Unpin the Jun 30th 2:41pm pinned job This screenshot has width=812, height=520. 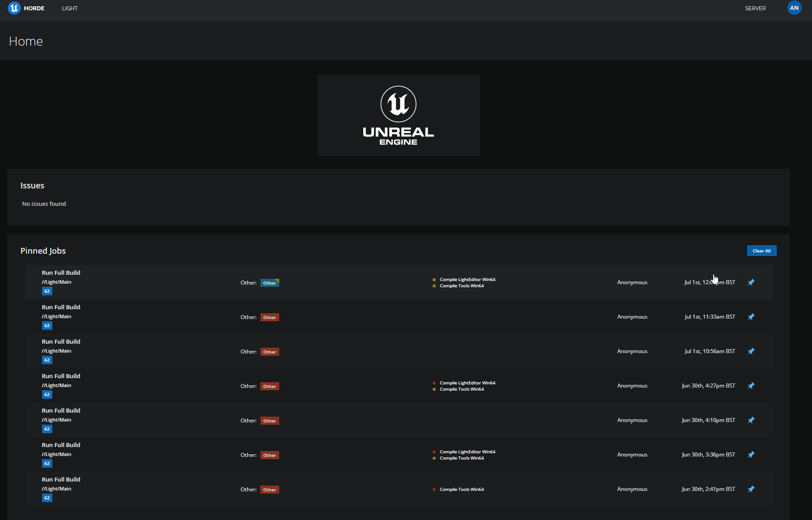click(751, 489)
